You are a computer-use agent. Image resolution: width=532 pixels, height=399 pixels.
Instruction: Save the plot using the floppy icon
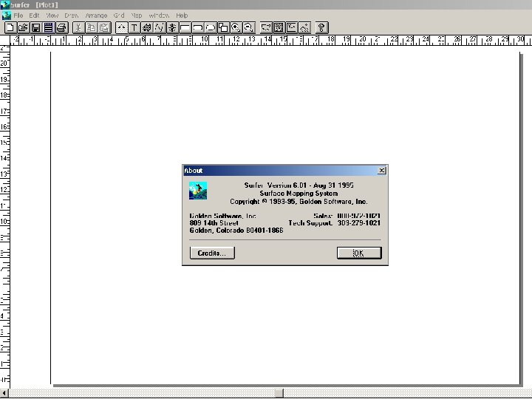pos(35,27)
